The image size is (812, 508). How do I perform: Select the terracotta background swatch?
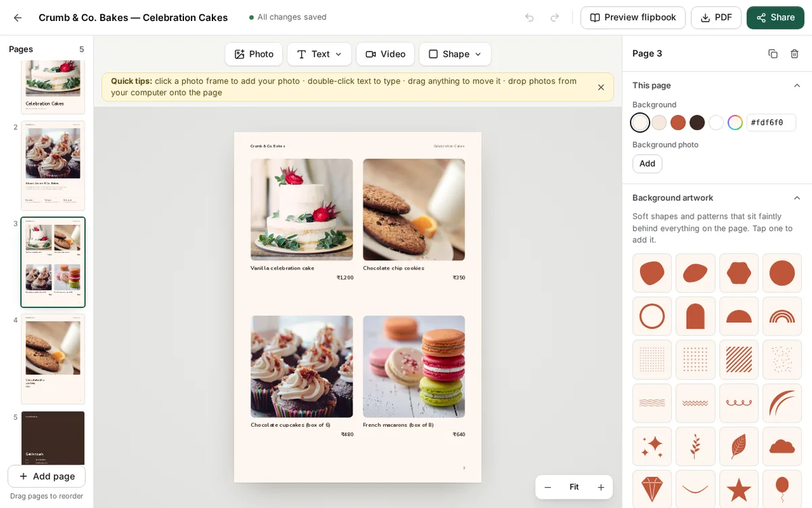point(678,123)
